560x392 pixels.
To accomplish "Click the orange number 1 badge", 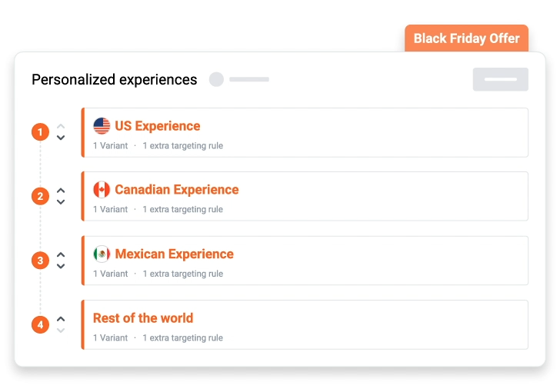I will (40, 132).
